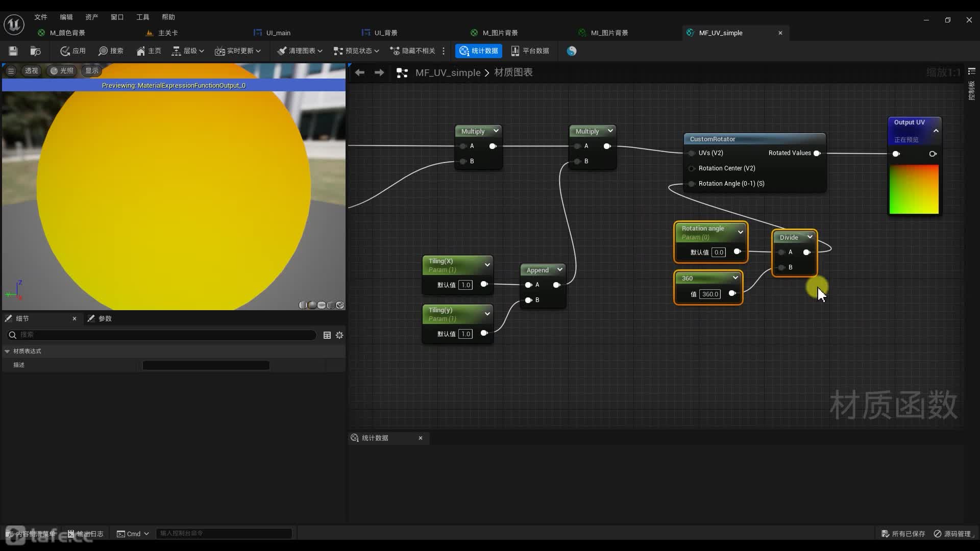Image resolution: width=980 pixels, height=551 pixels.
Task: Open viewport hamburger options menu
Action: [11, 71]
